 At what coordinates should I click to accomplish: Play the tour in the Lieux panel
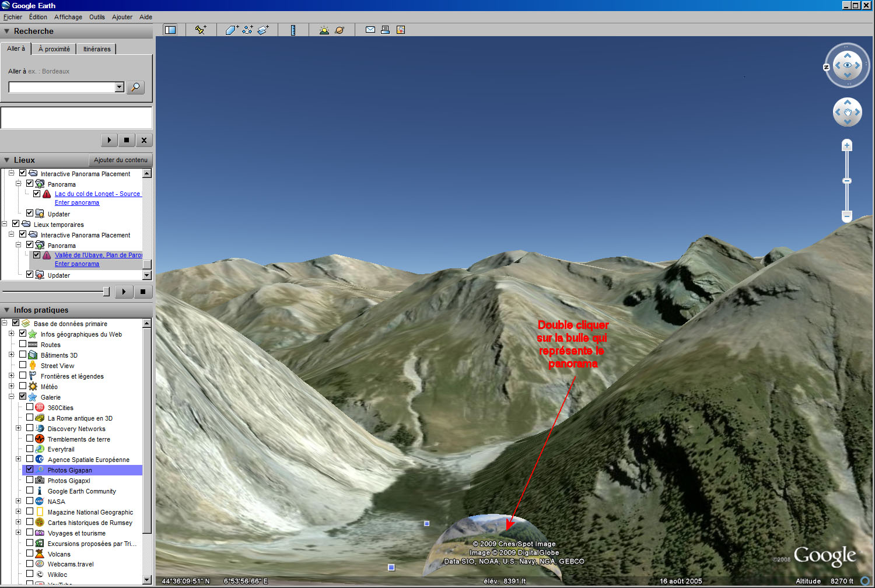click(x=124, y=292)
